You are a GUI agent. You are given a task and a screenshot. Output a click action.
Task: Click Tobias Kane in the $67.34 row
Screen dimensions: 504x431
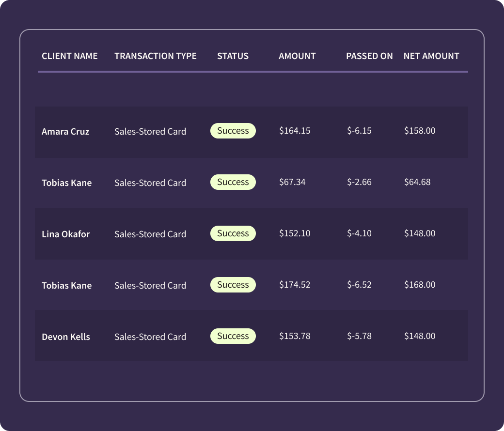coord(66,183)
